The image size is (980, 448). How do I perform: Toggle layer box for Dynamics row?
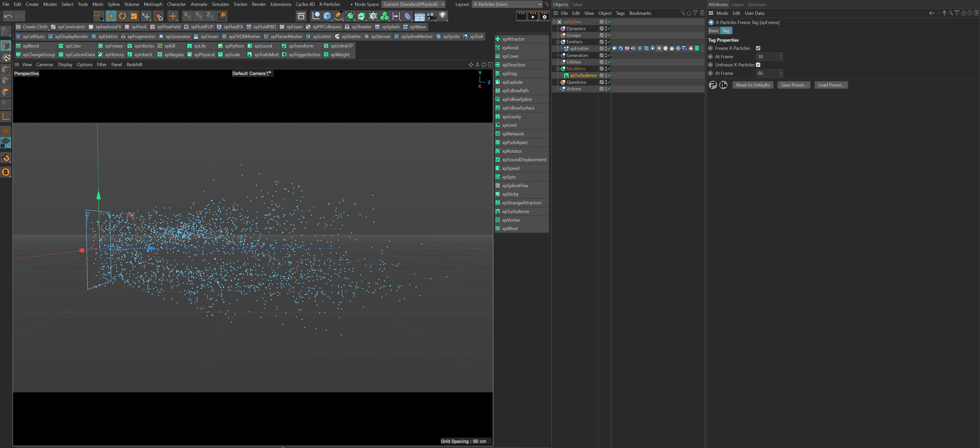(602, 29)
